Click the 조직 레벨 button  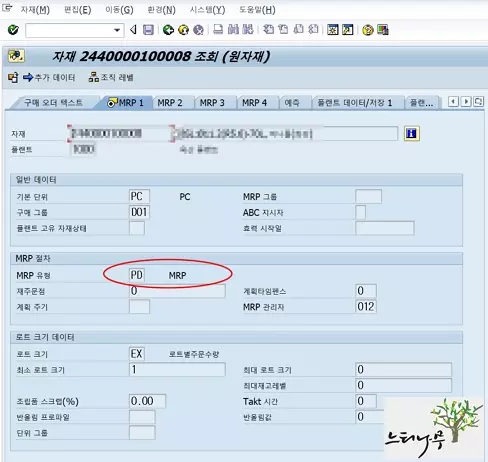pos(111,78)
